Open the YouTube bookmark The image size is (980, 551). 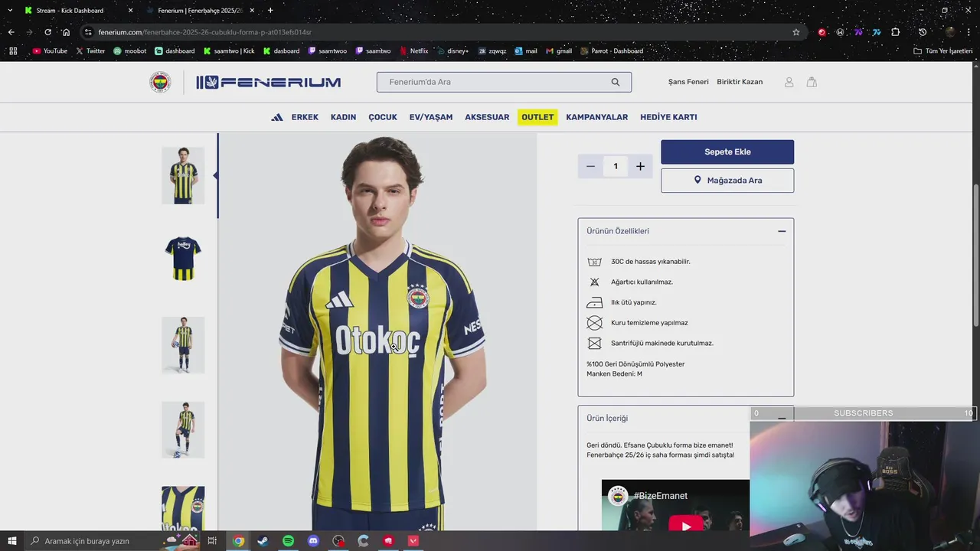click(x=50, y=51)
